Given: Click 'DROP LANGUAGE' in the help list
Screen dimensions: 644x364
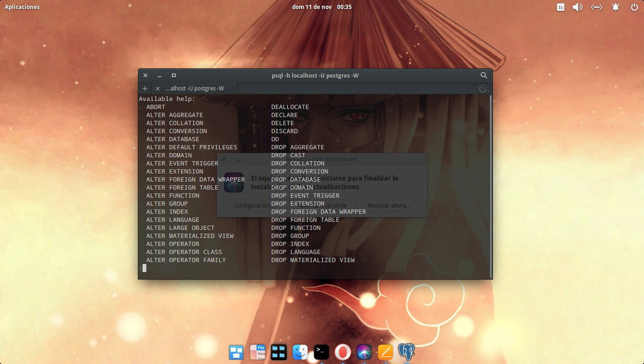Looking at the screenshot, I should [296, 252].
